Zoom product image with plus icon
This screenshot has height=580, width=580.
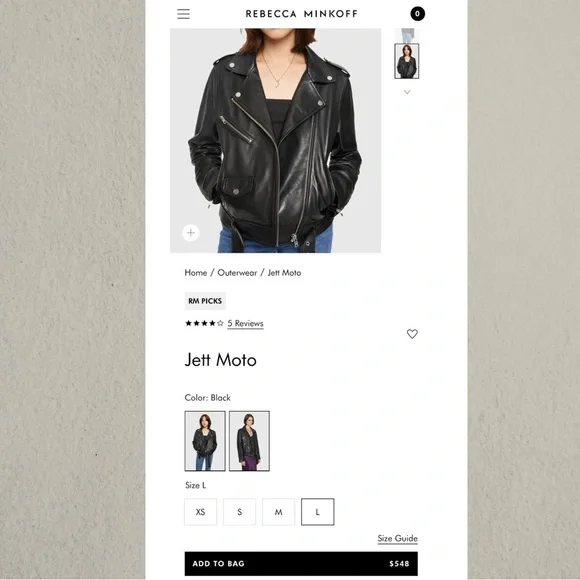pos(191,233)
